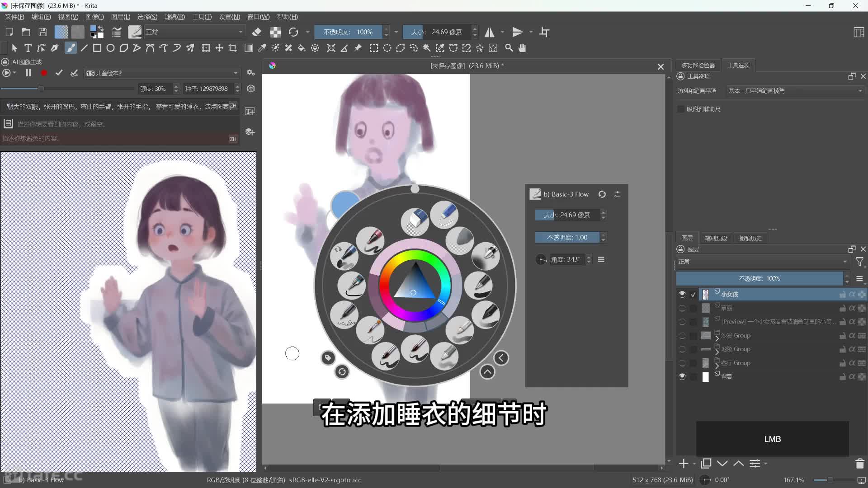Duplicate the layer with the copy button
Image resolution: width=868 pixels, height=488 pixels.
click(x=706, y=464)
